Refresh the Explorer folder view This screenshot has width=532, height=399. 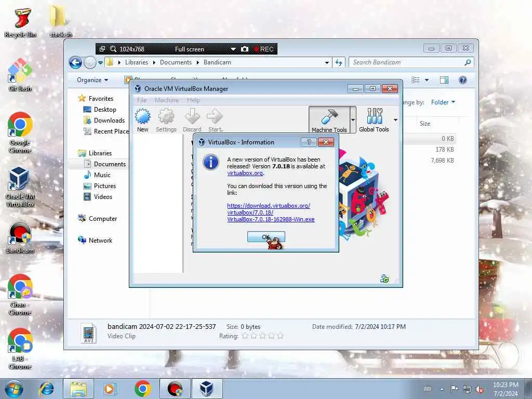(339, 62)
